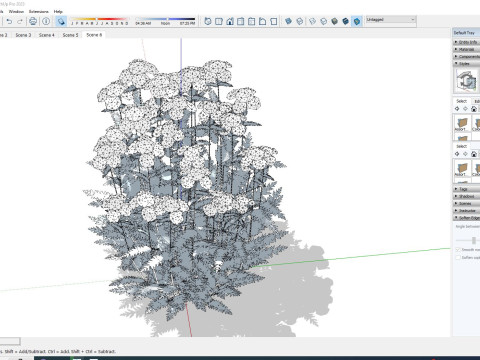Open the Extensions menu
Image resolution: width=480 pixels, height=360 pixels.
[x=39, y=11]
